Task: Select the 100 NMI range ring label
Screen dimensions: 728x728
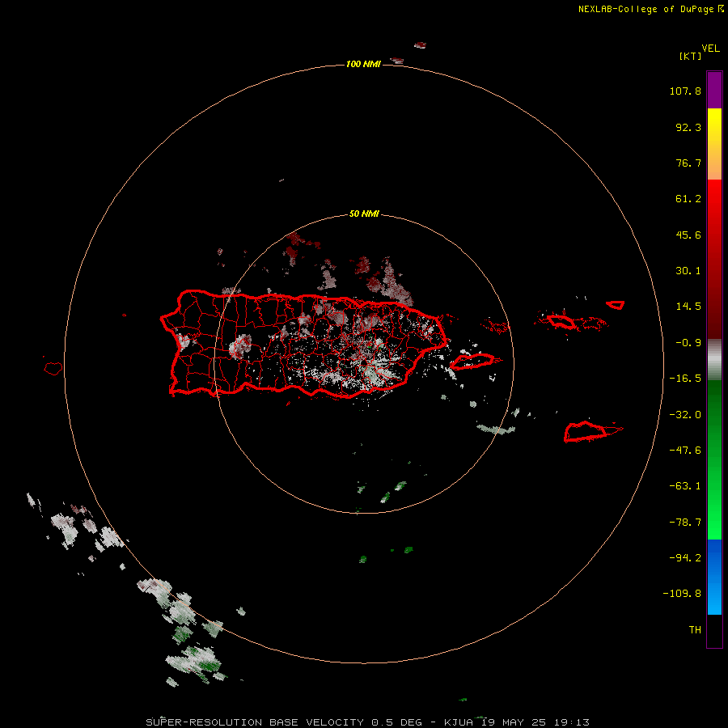Action: point(363,64)
